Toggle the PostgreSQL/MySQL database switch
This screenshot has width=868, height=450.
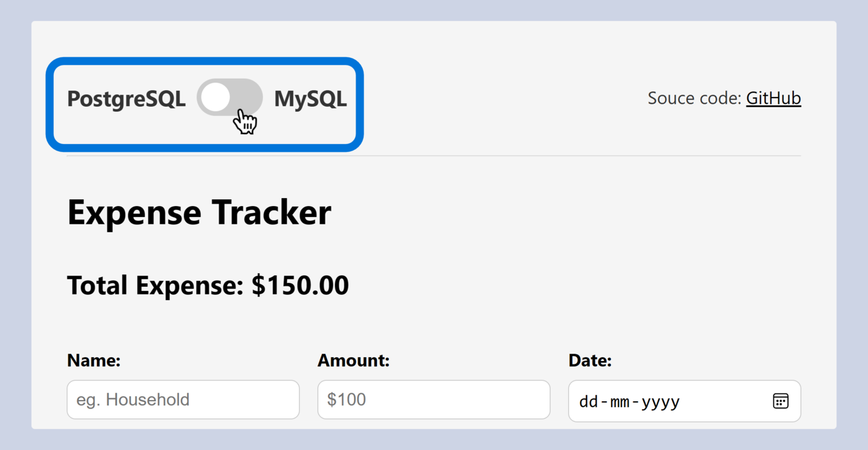(x=230, y=98)
